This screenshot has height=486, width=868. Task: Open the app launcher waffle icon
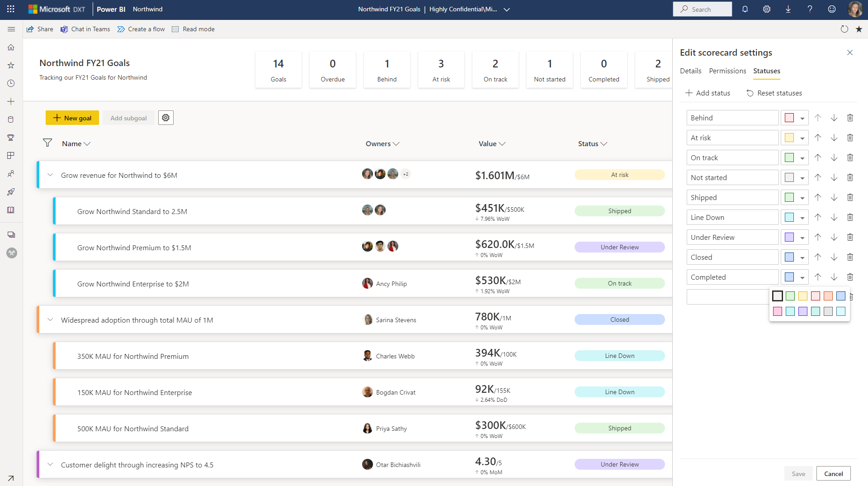point(11,9)
